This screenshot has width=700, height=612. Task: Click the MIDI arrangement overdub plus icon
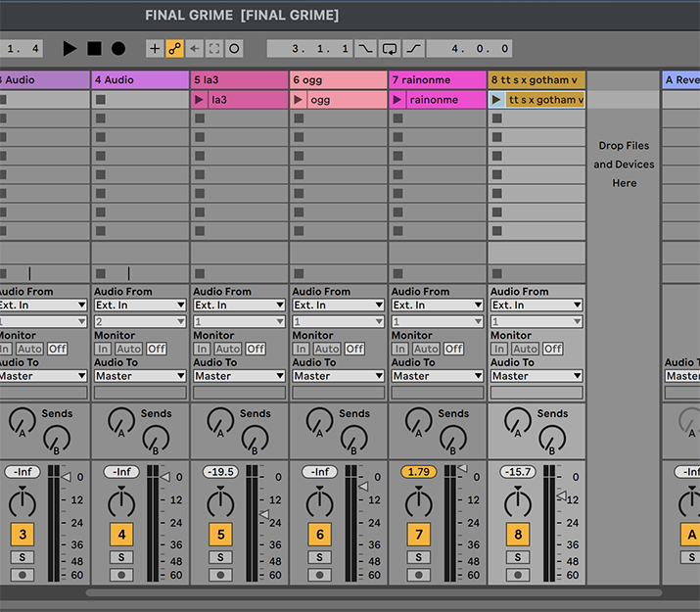click(155, 49)
